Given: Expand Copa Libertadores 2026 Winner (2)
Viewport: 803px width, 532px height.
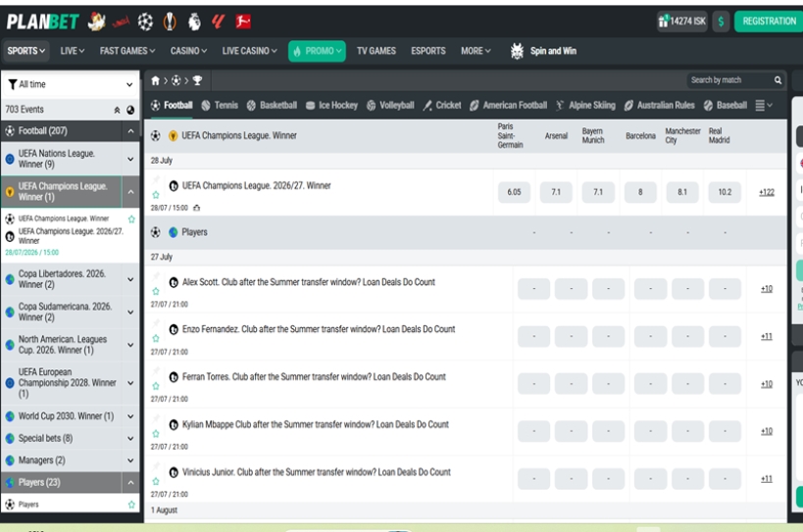Looking at the screenshot, I should (x=130, y=279).
